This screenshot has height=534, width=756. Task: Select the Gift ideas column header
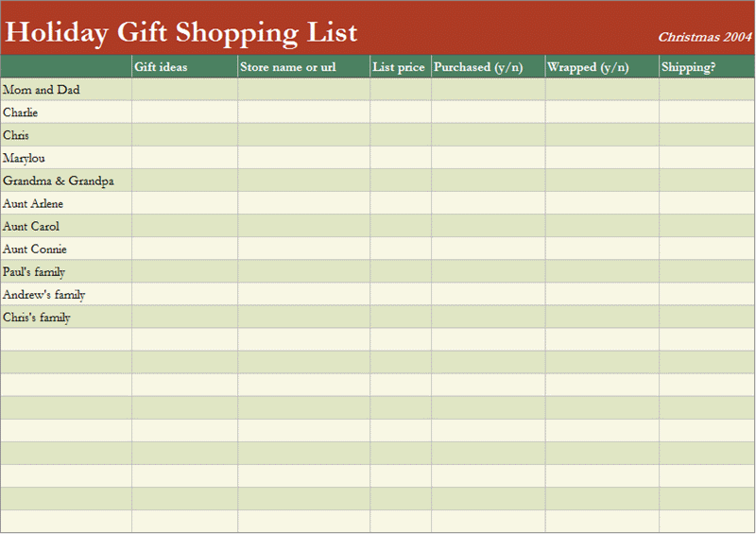[x=184, y=67]
